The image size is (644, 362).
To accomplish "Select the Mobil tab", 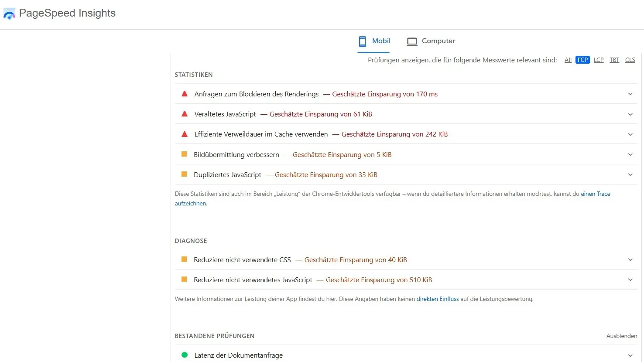I will [381, 41].
